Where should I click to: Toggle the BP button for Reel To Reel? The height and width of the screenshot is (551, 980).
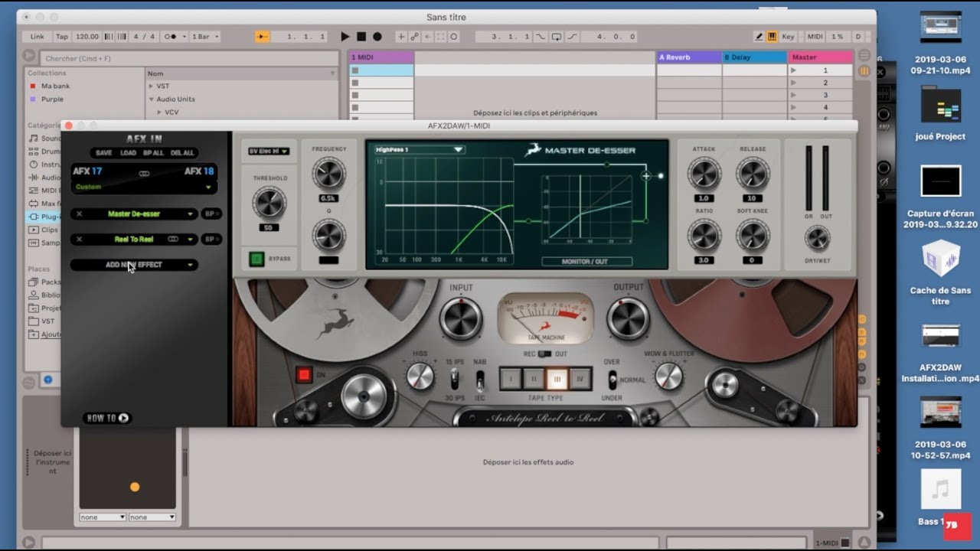(x=211, y=240)
